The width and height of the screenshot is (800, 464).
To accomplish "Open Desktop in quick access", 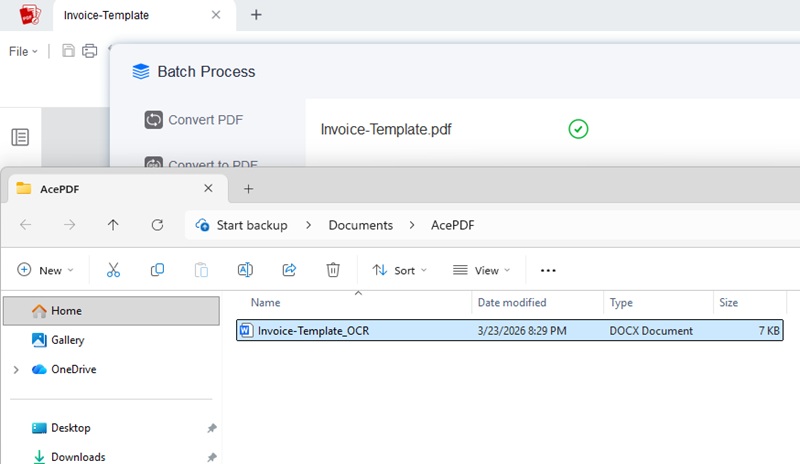I will [x=70, y=428].
